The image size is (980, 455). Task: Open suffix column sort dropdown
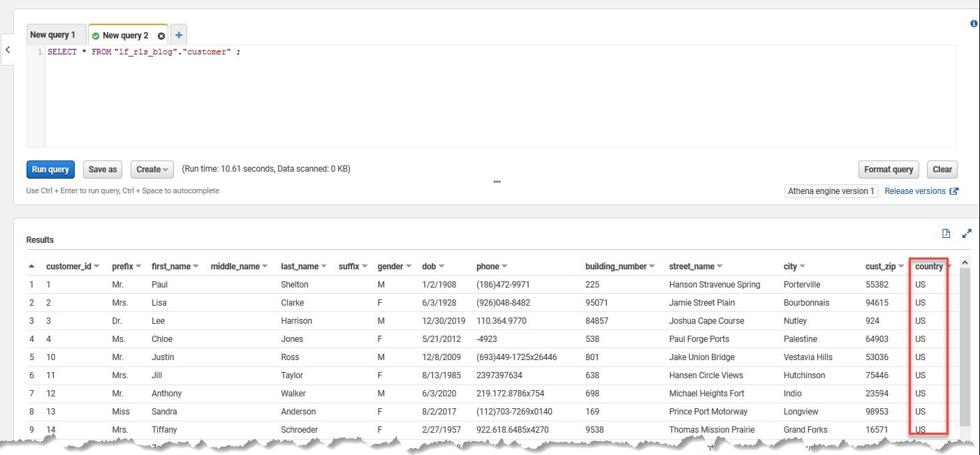365,267
